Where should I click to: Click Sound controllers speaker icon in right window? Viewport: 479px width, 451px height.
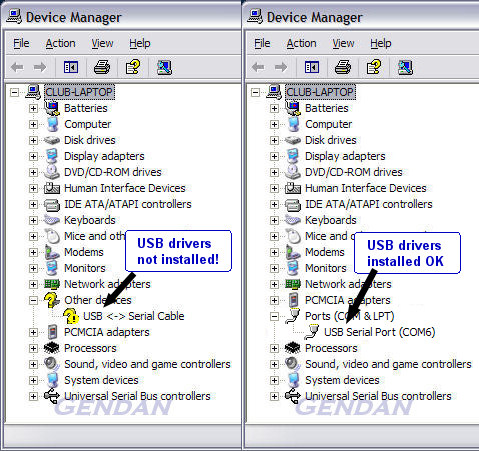pos(293,364)
